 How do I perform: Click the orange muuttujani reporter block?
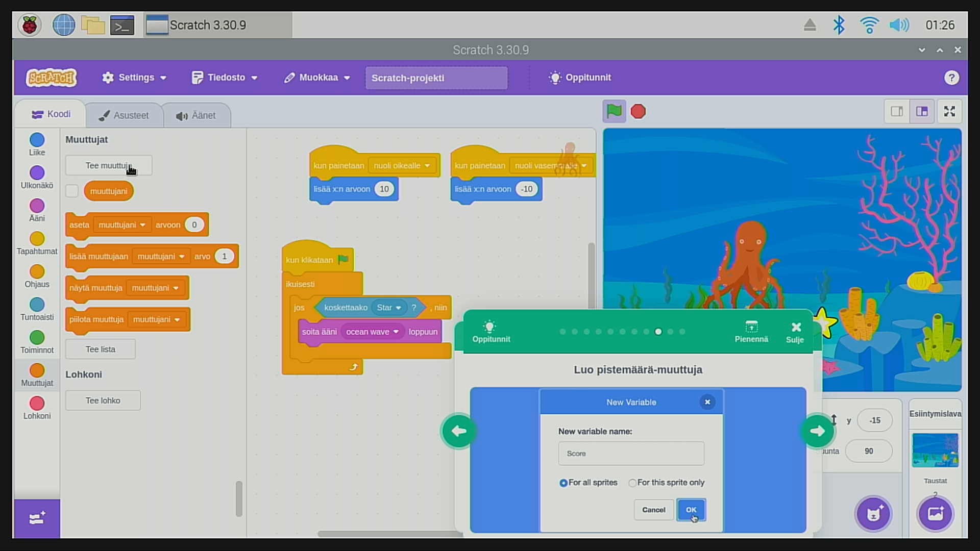click(x=109, y=191)
